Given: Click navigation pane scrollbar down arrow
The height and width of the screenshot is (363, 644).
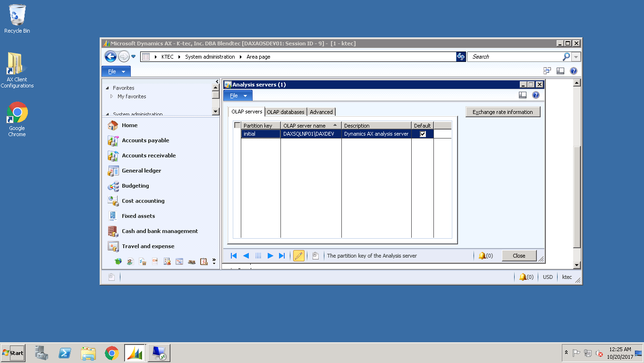Looking at the screenshot, I should point(216,112).
